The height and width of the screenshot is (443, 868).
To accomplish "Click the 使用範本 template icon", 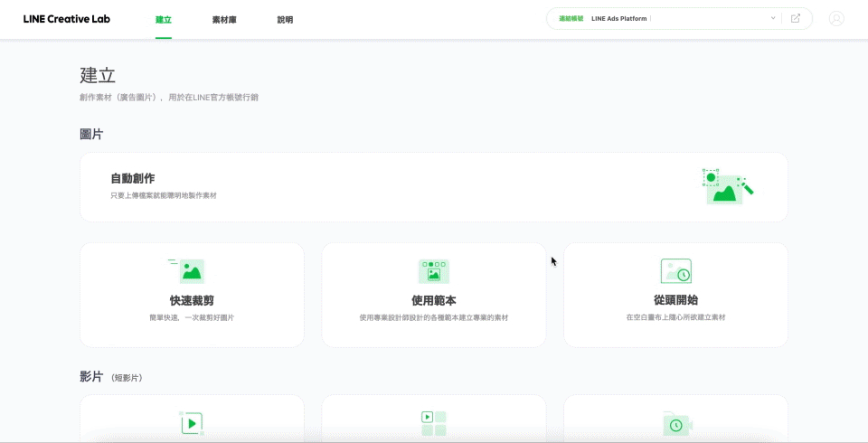I will 434,270.
